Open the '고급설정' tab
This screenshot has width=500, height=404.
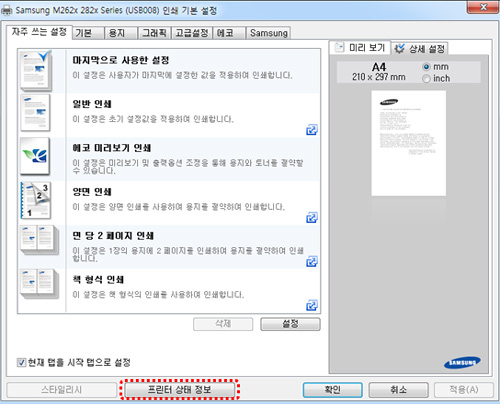(x=192, y=33)
